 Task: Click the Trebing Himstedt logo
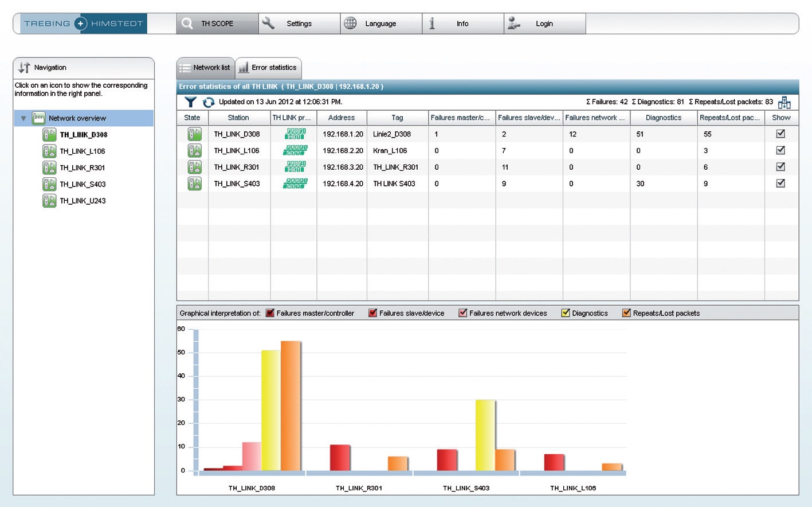(84, 24)
